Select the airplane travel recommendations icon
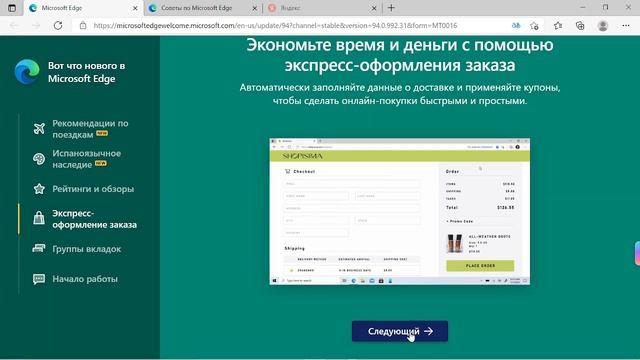Image resolution: width=640 pixels, height=360 pixels. pyautogui.click(x=39, y=128)
